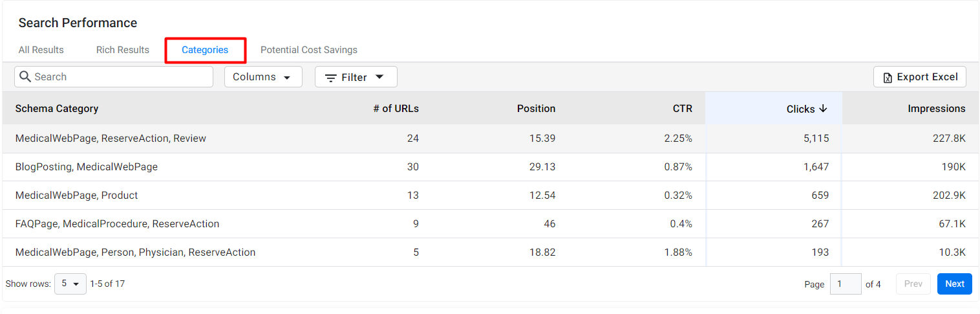The height and width of the screenshot is (314, 980).
Task: Sort by the Impressions column header
Action: 937,109
